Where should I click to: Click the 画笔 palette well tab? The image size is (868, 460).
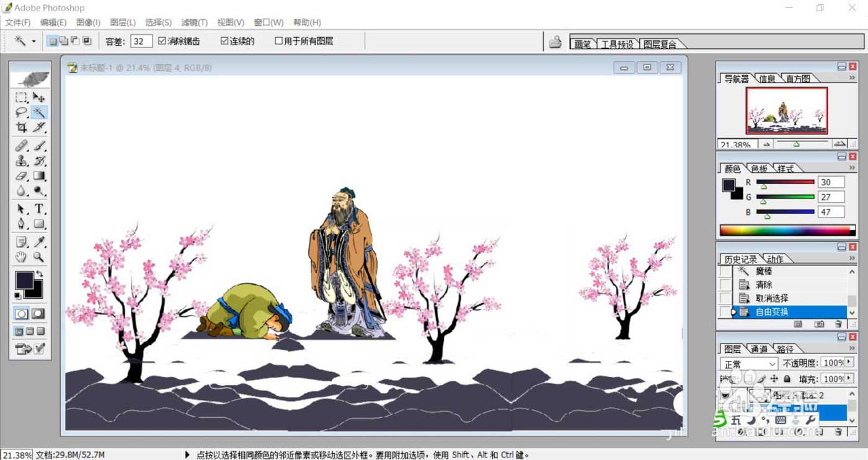pyautogui.click(x=583, y=44)
